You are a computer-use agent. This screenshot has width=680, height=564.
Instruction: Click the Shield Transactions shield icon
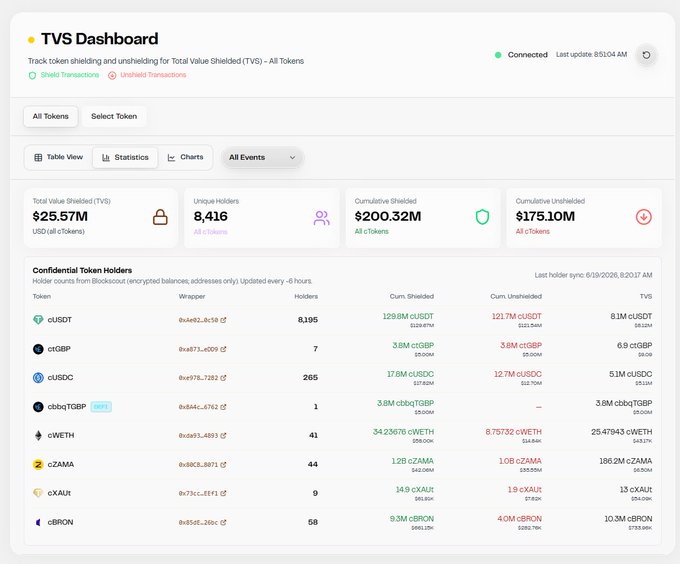pyautogui.click(x=32, y=75)
